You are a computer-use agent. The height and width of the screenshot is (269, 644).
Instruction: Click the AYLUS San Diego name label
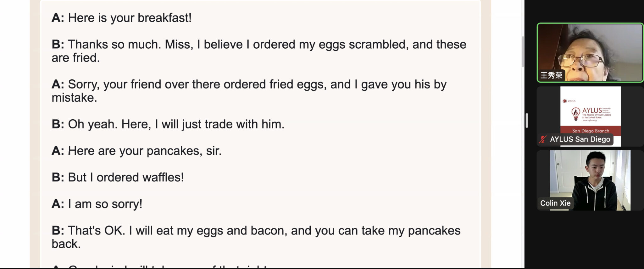pos(580,139)
